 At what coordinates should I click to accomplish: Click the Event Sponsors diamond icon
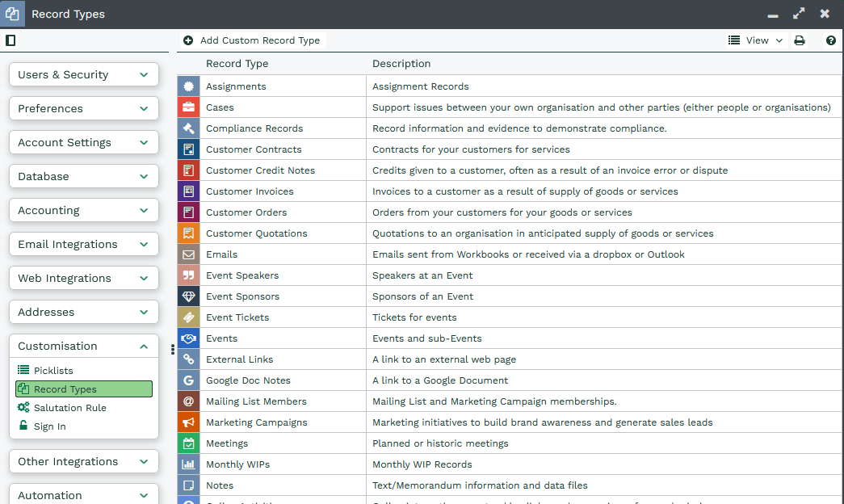tap(188, 296)
